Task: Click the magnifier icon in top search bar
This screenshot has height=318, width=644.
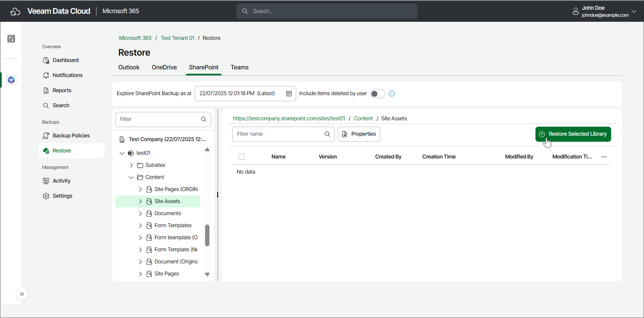Action: pos(245,11)
